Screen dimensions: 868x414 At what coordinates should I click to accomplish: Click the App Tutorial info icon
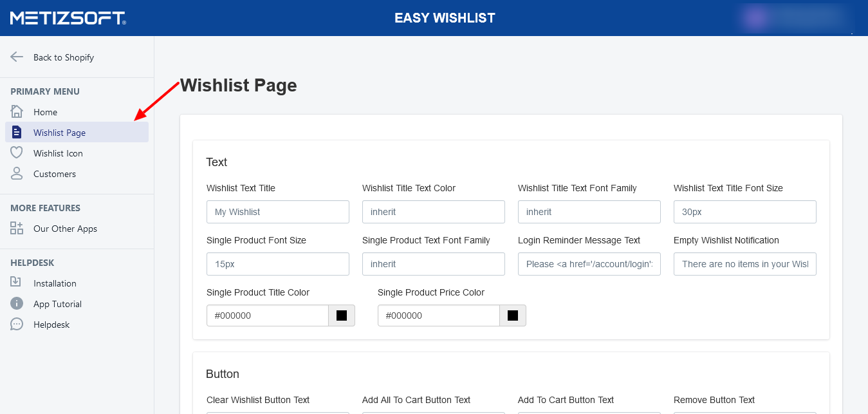(x=17, y=304)
